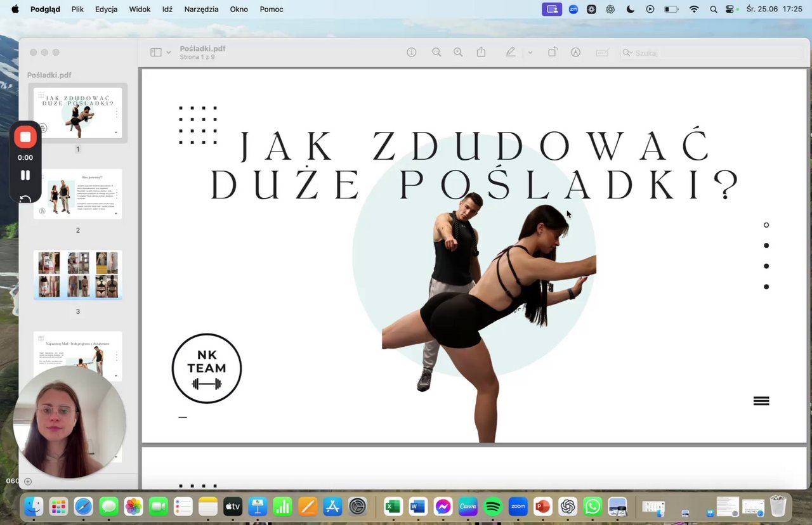
Task: Launch Microsoft Excel from the Dock
Action: 393,506
